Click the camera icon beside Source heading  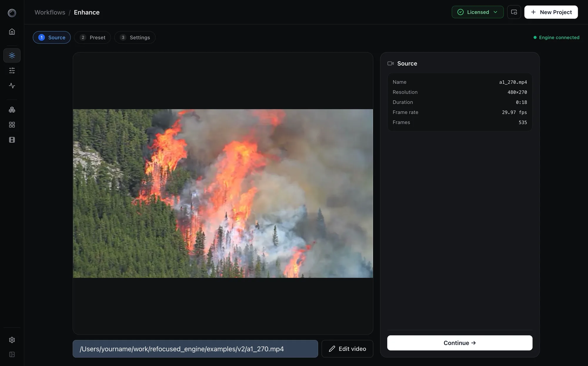pos(390,63)
